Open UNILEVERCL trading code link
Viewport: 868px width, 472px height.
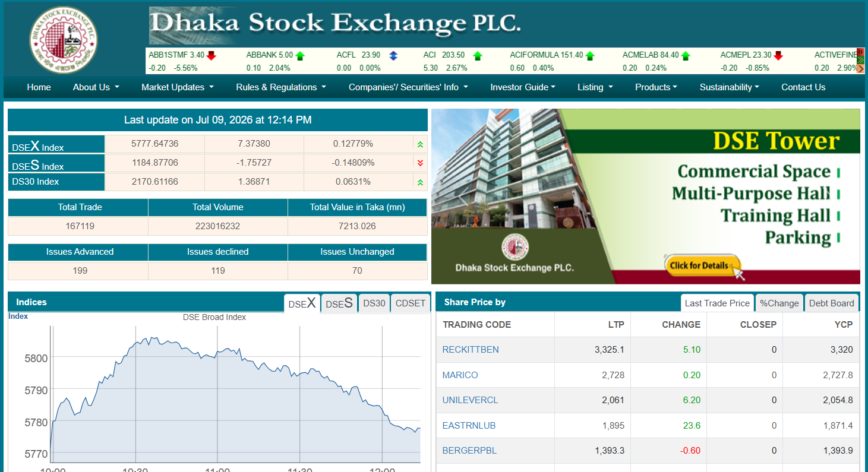click(x=471, y=400)
